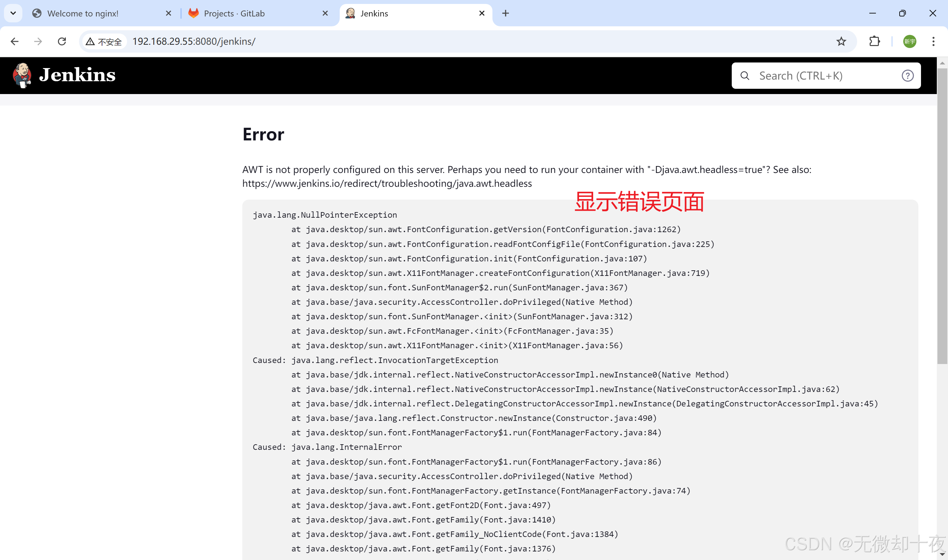
Task: Switch to the Welcome to nginx tab
Action: (83, 13)
